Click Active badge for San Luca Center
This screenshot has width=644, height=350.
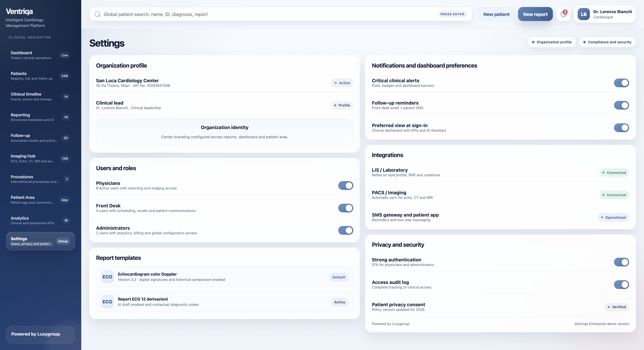(342, 83)
